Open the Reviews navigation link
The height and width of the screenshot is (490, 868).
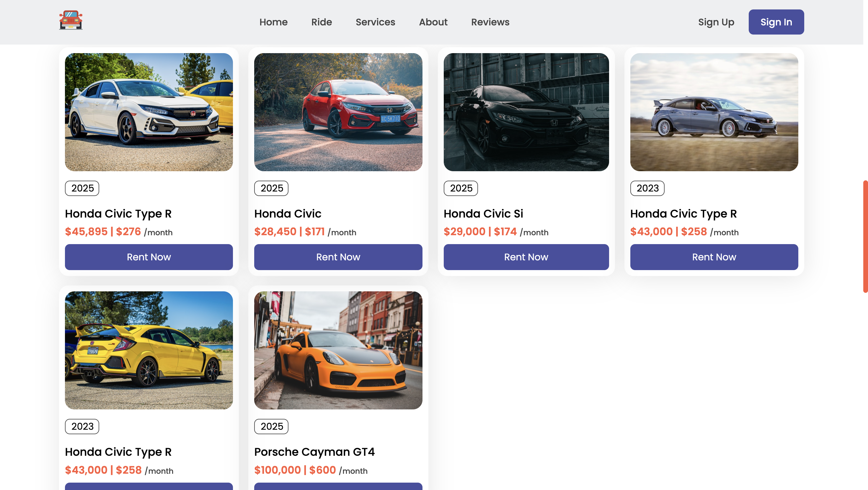(x=490, y=22)
